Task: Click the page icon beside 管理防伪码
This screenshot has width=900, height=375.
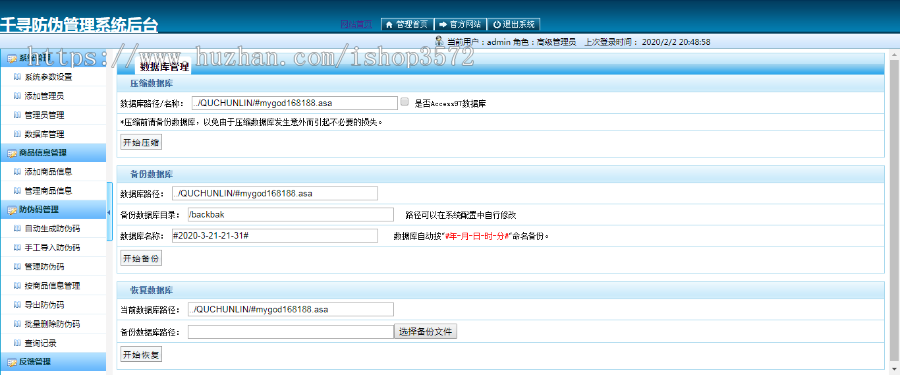Action: click(17, 266)
